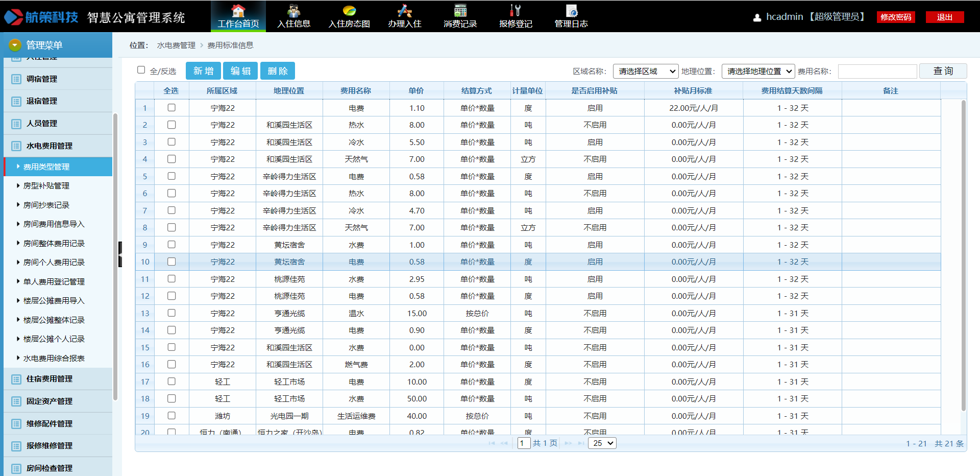Click the 新增 button

[203, 71]
